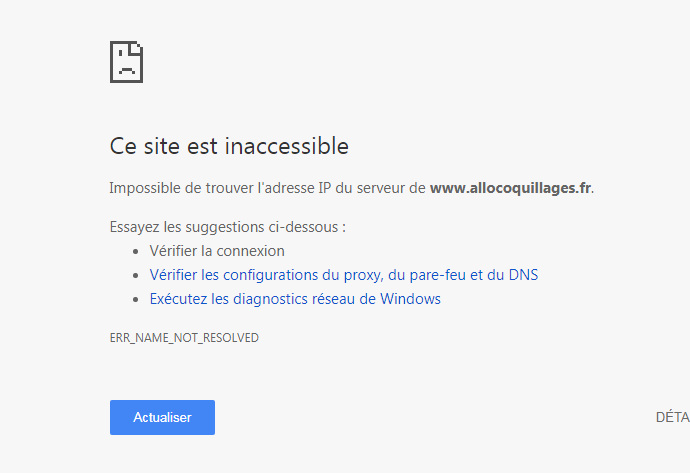The image size is (690, 473).
Task: Click the ERR_NAME_NOT_RESOLVED error code
Action: (184, 338)
